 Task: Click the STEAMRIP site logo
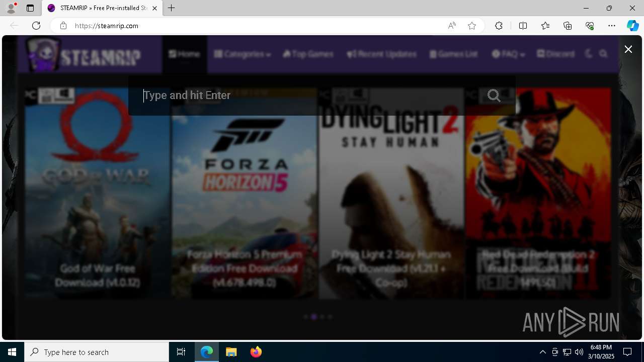85,54
